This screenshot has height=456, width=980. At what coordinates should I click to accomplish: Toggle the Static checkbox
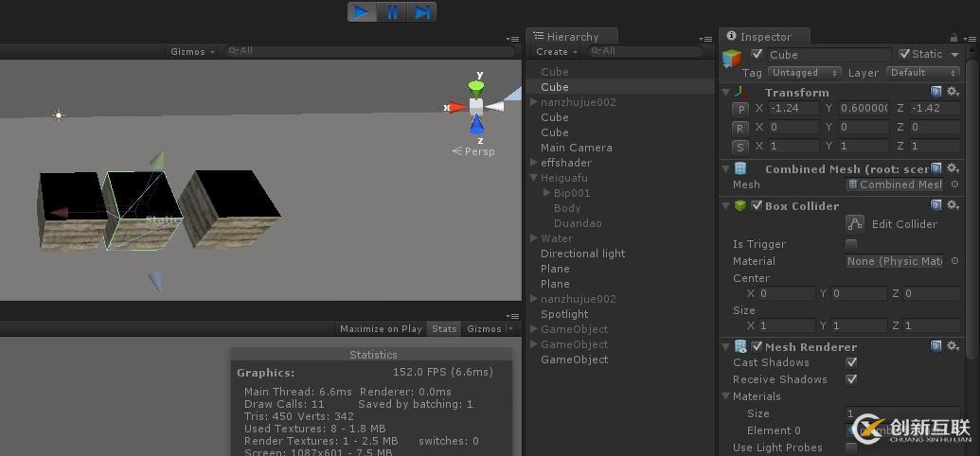click(903, 54)
